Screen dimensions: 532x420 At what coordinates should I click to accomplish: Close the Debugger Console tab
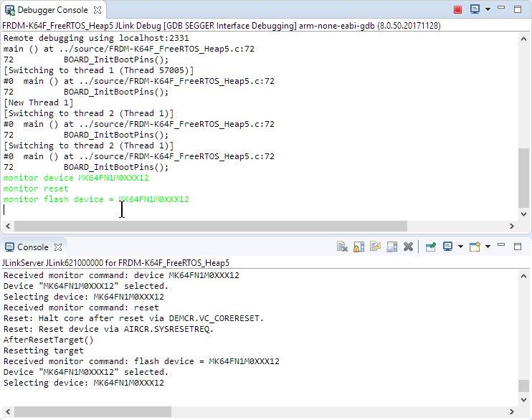tap(98, 10)
